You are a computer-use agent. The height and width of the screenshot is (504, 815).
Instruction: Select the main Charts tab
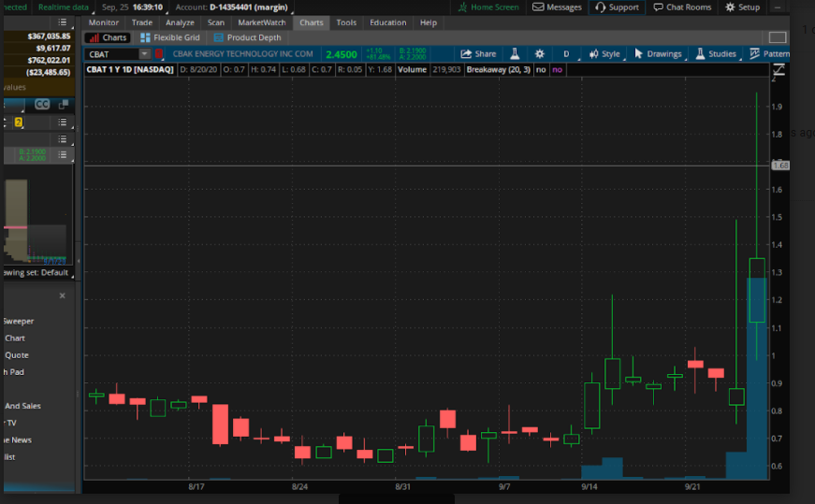tap(312, 22)
